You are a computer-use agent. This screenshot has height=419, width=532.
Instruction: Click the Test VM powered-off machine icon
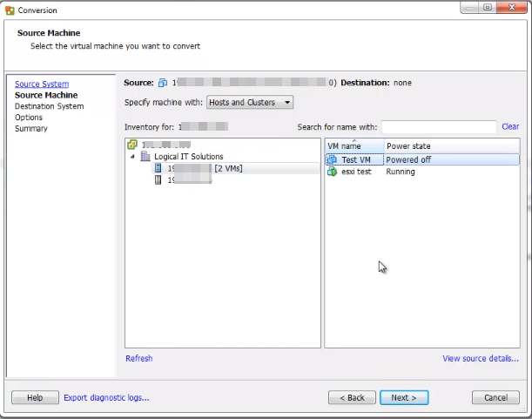coord(332,159)
